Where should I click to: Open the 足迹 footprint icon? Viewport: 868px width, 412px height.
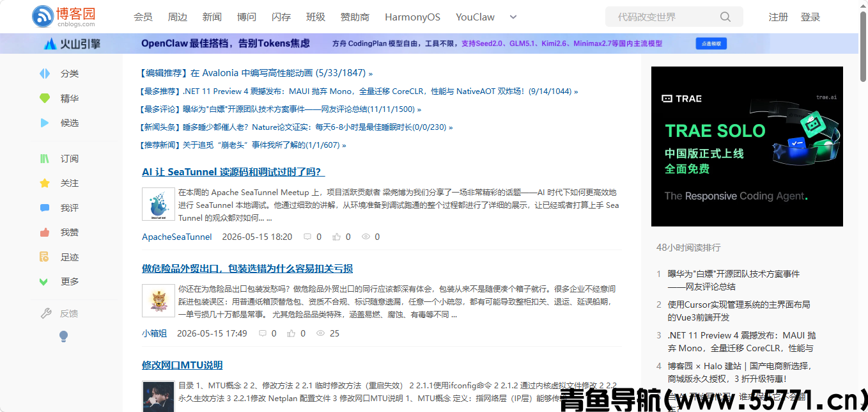[x=45, y=257]
